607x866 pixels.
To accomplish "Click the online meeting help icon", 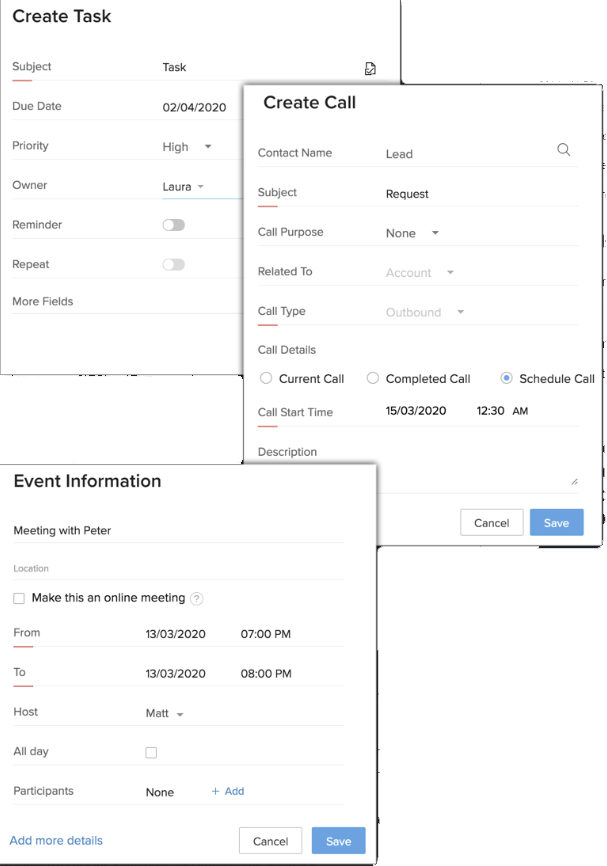I will pyautogui.click(x=197, y=599).
